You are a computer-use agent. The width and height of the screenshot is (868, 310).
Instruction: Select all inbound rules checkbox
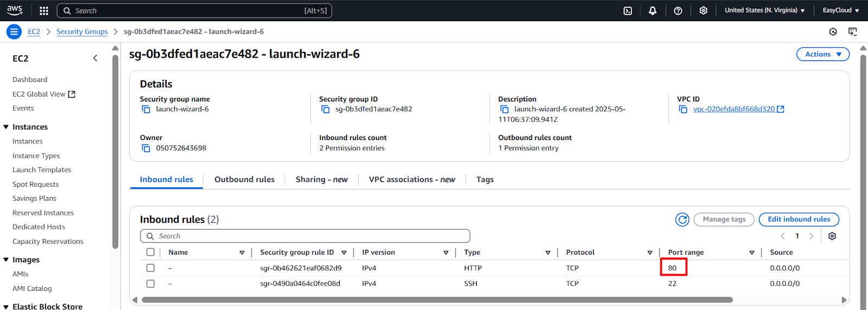150,252
